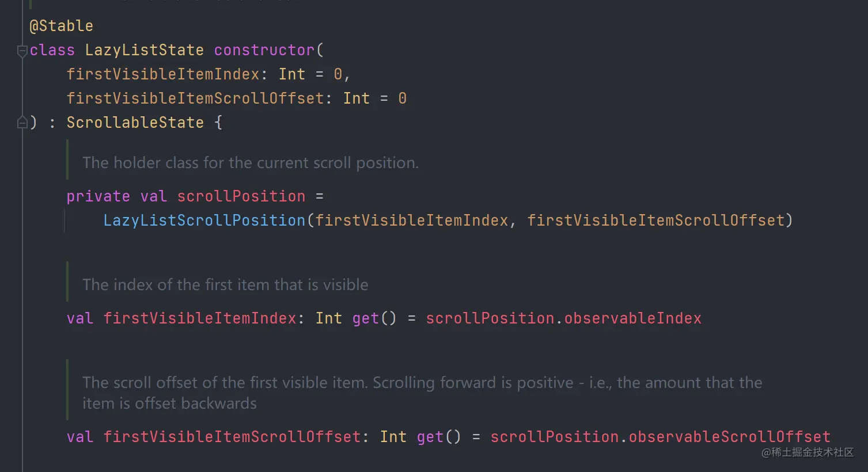Screen dimensions: 868x472
Task: Open LazyListScrollPosition constructor call
Action: [204, 220]
